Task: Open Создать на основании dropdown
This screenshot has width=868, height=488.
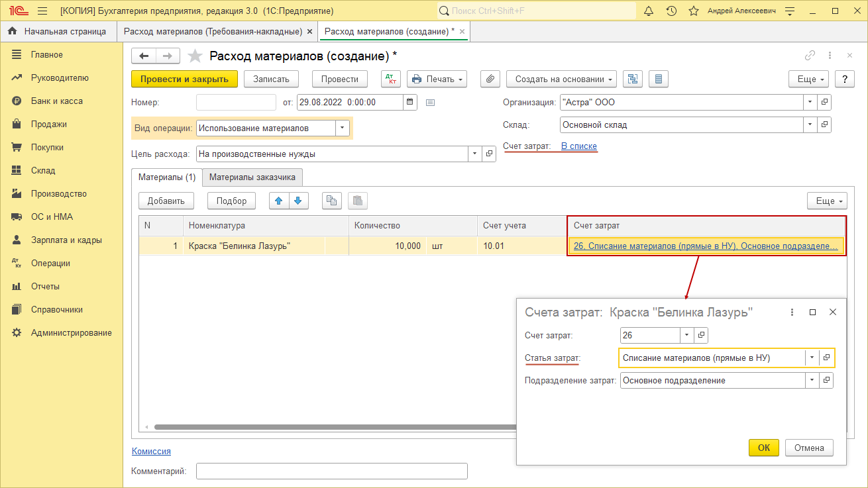Action: (x=562, y=79)
